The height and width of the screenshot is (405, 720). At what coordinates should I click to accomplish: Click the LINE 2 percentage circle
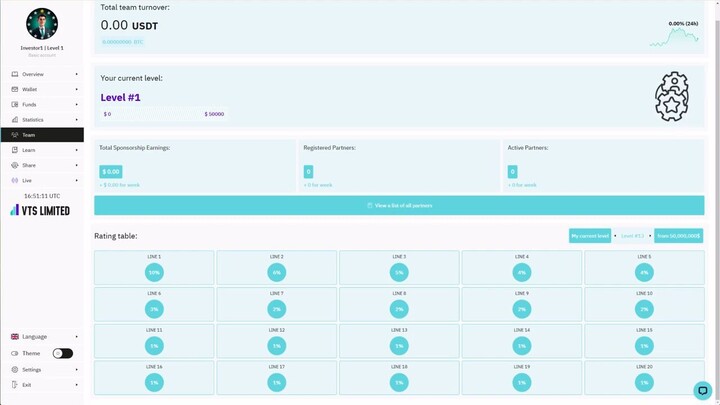[276, 272]
